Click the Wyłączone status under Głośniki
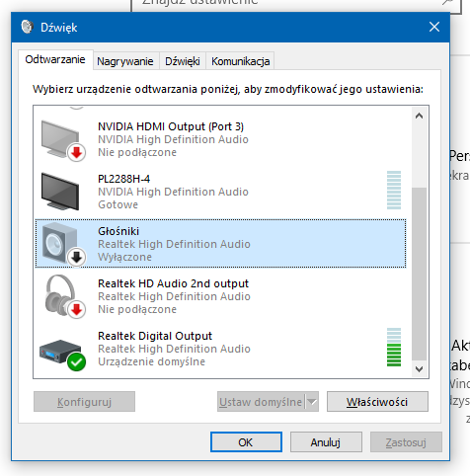Image resolution: width=470 pixels, height=476 pixels. [x=124, y=257]
